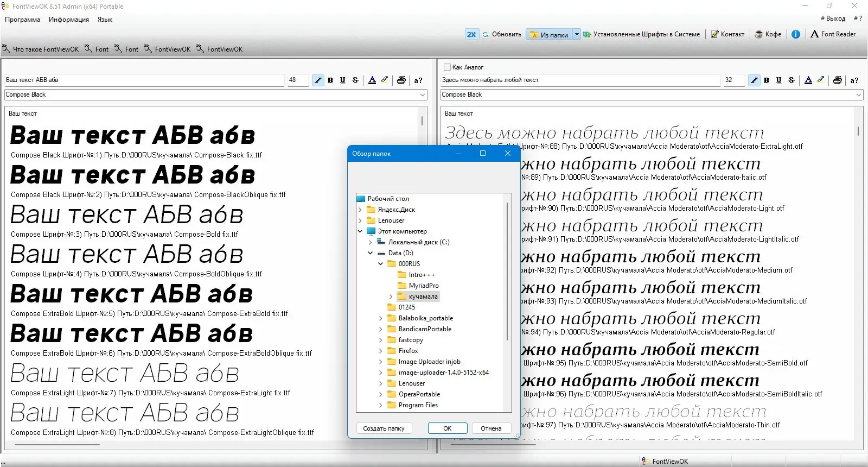Toggle underline in the right panel
The width and height of the screenshot is (868, 467).
tap(778, 80)
